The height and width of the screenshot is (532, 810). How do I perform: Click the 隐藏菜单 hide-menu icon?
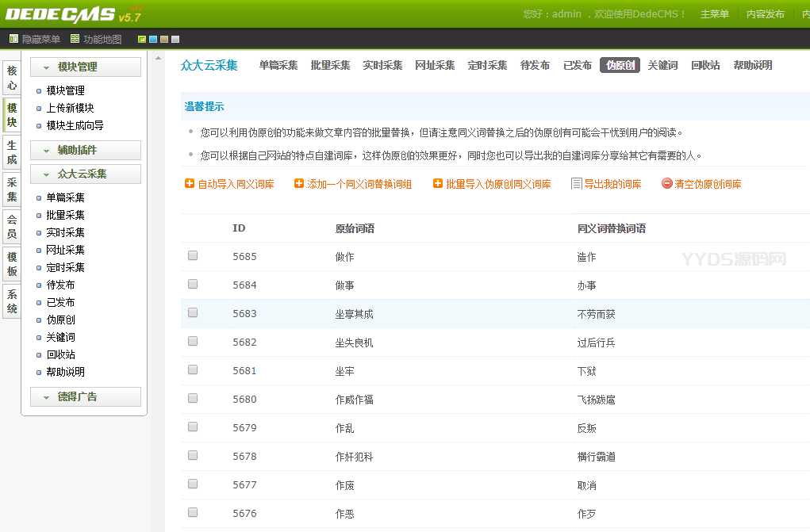click(13, 39)
